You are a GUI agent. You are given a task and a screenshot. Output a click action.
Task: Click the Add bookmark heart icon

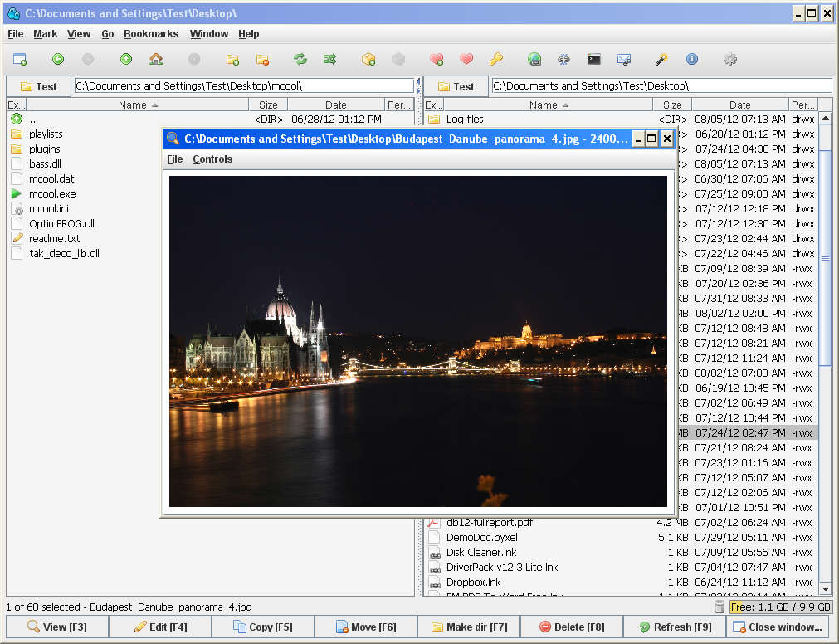click(x=437, y=59)
